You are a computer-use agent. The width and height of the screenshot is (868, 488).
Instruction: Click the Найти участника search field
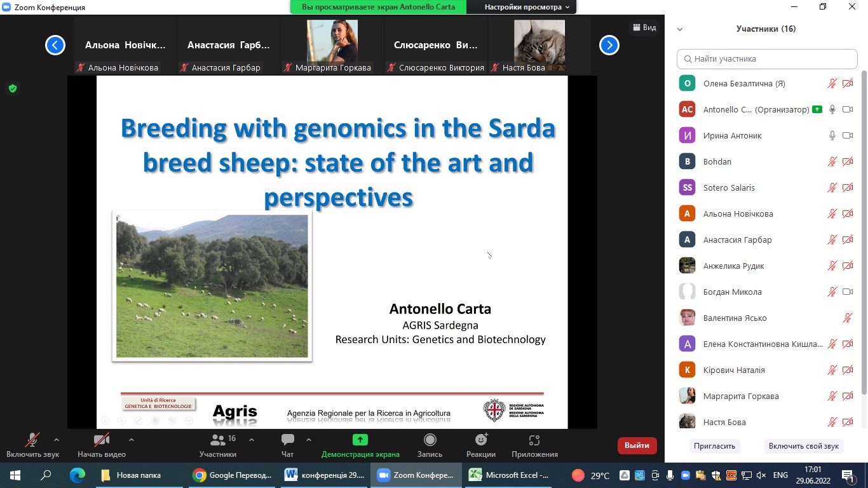click(767, 58)
